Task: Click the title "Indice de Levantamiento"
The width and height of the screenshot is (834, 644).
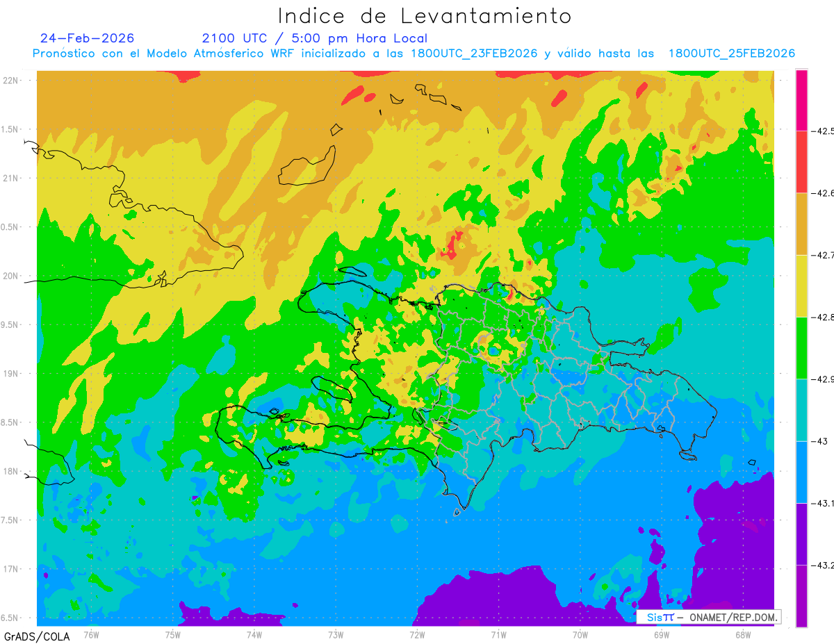Action: (425, 16)
